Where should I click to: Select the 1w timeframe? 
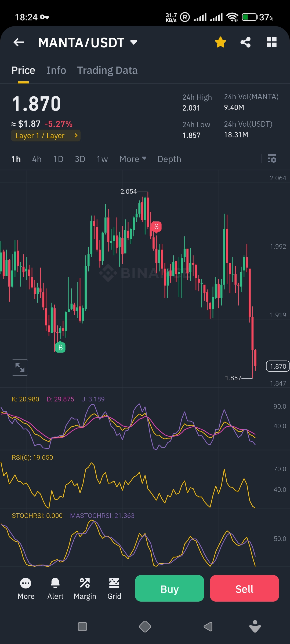(102, 159)
